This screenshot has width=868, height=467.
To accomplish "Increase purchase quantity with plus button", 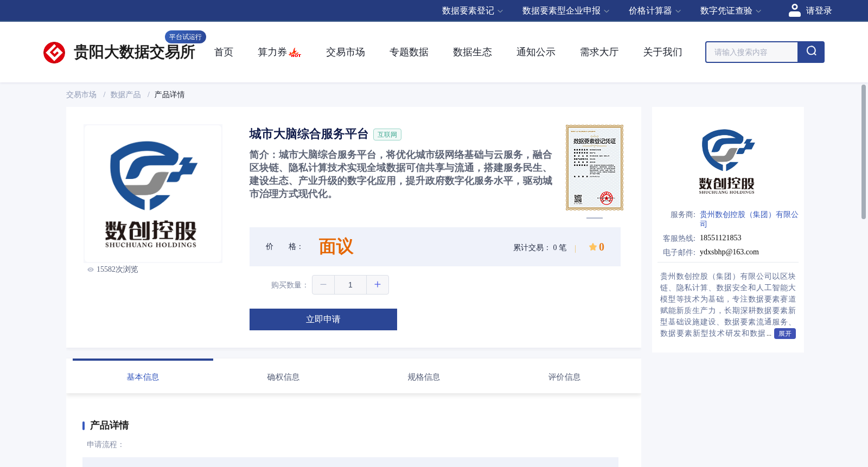I will click(x=378, y=285).
